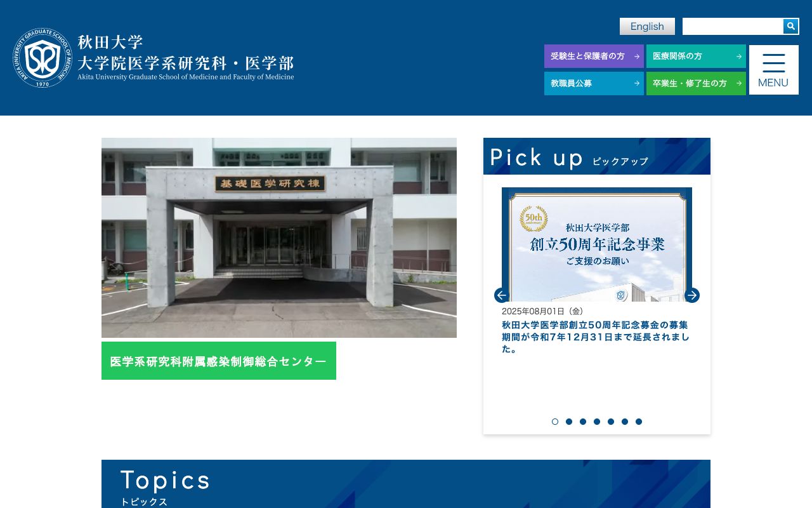
Task: Click the arrow icon on 卒業生・修了生の方 button
Action: (738, 83)
